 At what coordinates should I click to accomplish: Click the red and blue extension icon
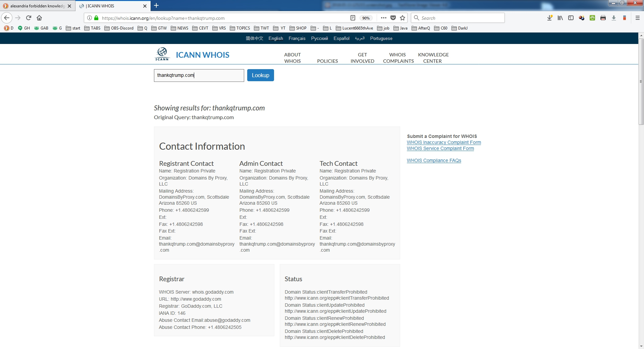click(625, 18)
